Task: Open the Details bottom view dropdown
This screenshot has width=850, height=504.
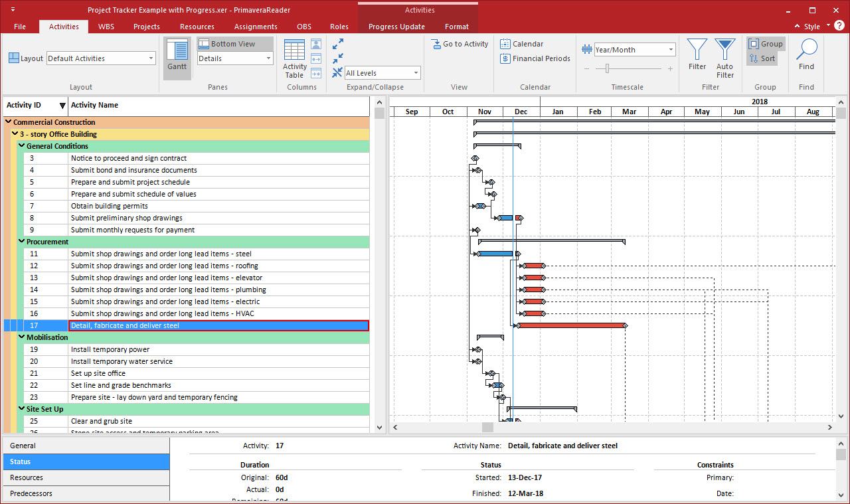Action: tap(235, 58)
